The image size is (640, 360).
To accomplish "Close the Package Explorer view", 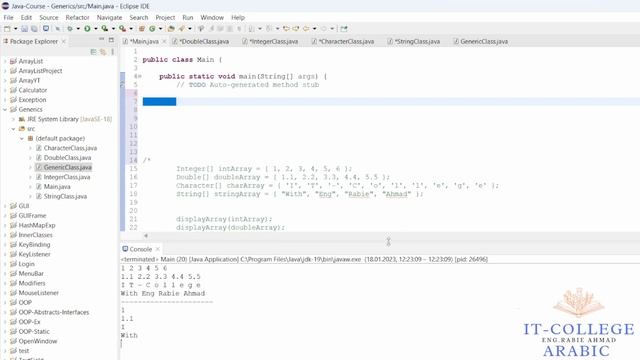I will pos(64,41).
